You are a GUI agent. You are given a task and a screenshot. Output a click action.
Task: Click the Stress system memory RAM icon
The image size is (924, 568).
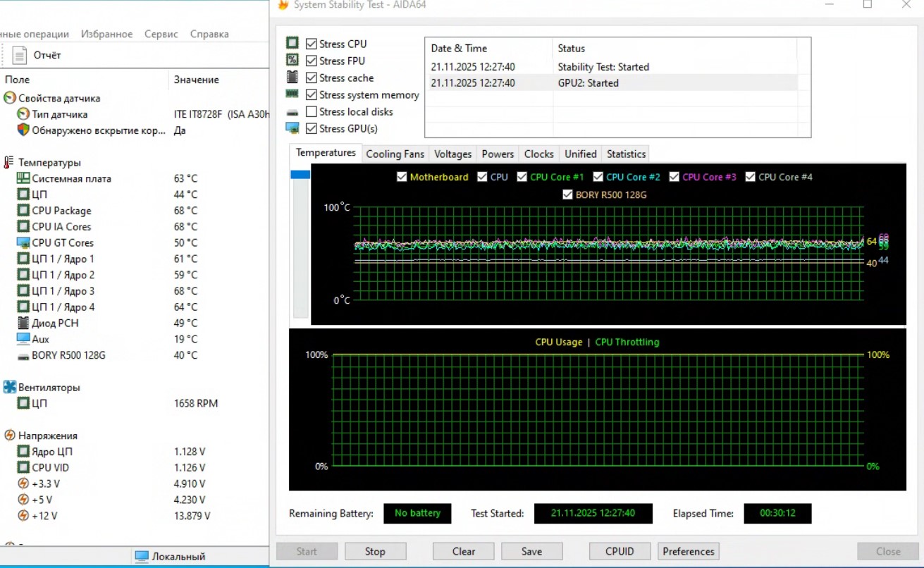292,94
